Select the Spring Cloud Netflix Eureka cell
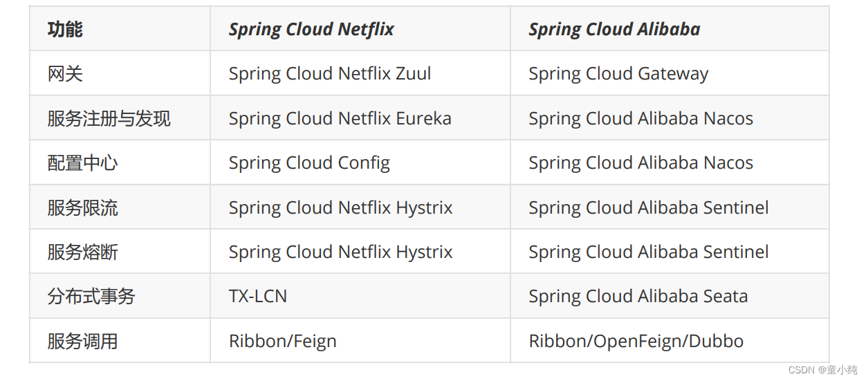 340,118
